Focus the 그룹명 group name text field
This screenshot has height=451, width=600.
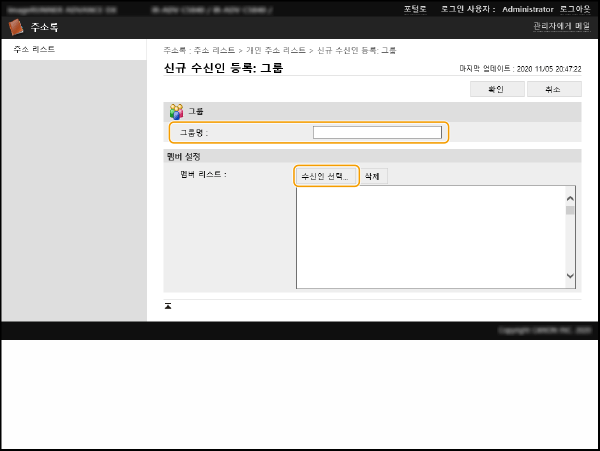[x=376, y=132]
